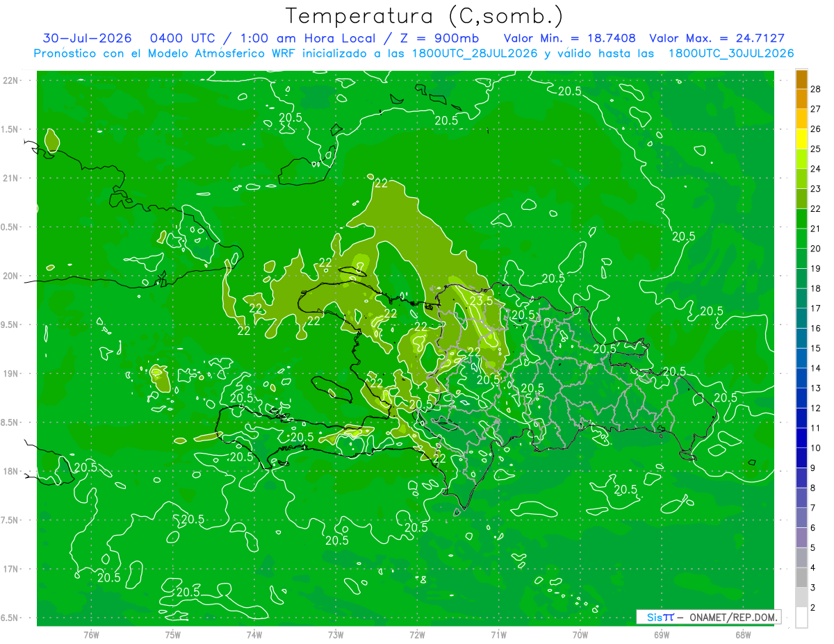Click the '70W' longitude axis label
834x644 pixels.
tap(580, 634)
